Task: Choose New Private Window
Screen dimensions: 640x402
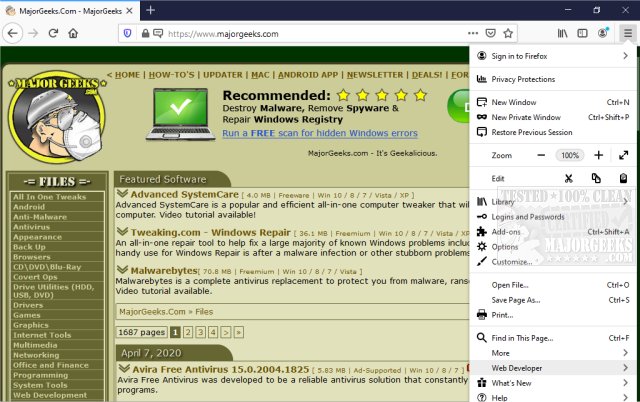Action: (553, 117)
